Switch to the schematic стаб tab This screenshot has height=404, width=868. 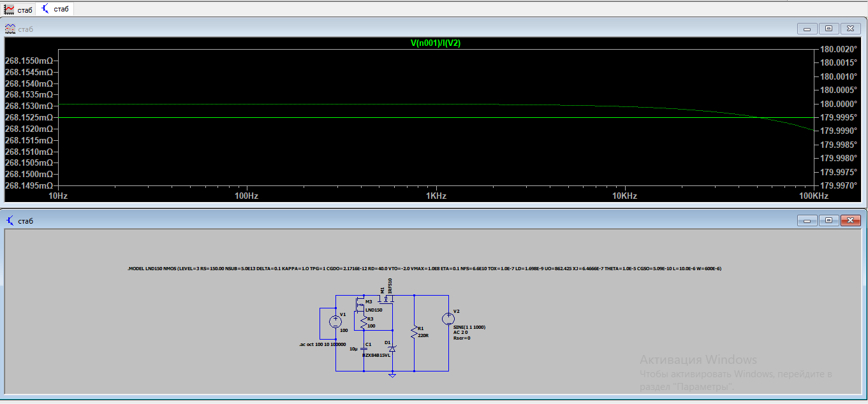pyautogui.click(x=55, y=9)
